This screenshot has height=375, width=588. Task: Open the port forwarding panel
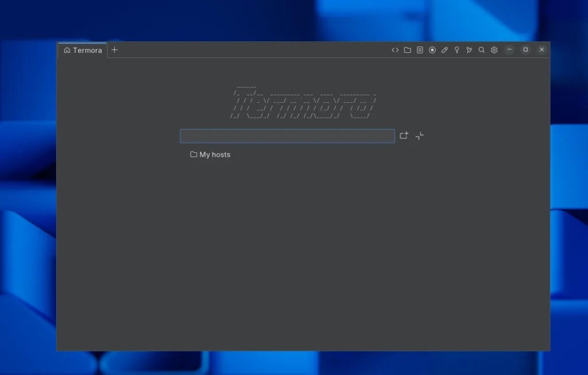point(469,50)
